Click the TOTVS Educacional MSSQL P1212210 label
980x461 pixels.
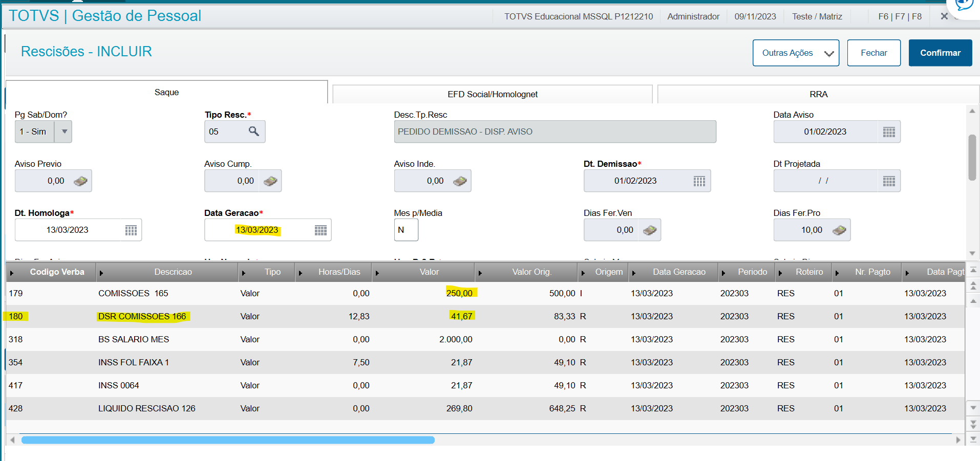pyautogui.click(x=579, y=16)
